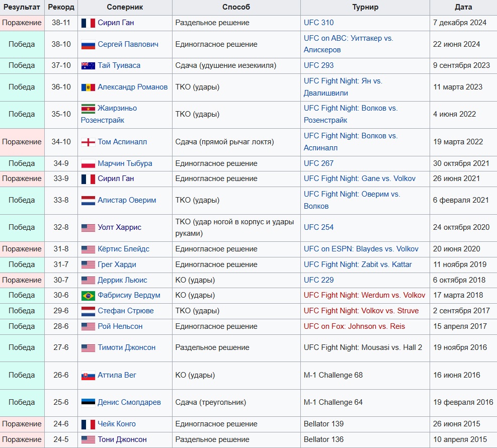
Task: Open the Стефан Стрюве link
Action: [126, 311]
